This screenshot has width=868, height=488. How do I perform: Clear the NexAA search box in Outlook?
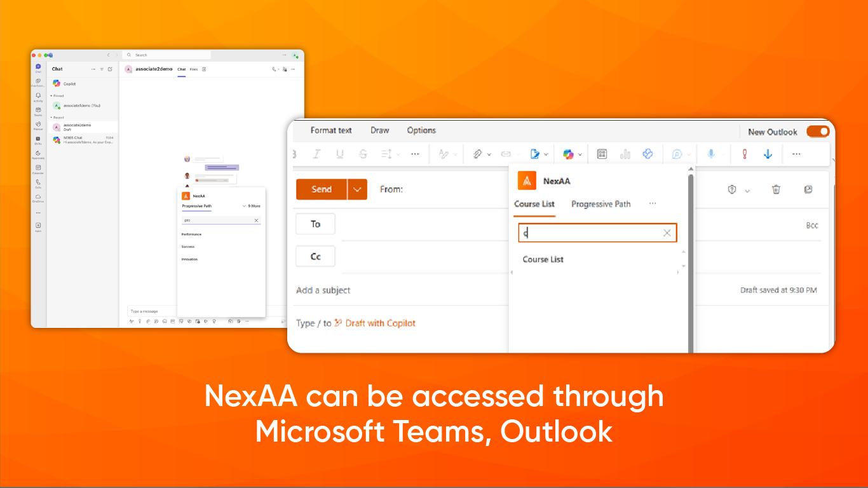click(x=667, y=233)
